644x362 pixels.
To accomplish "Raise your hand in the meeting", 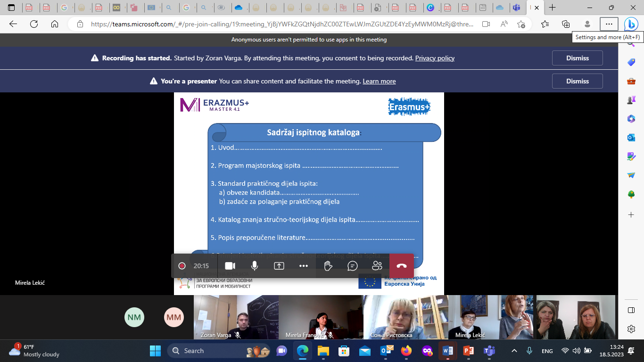I will pos(328,266).
